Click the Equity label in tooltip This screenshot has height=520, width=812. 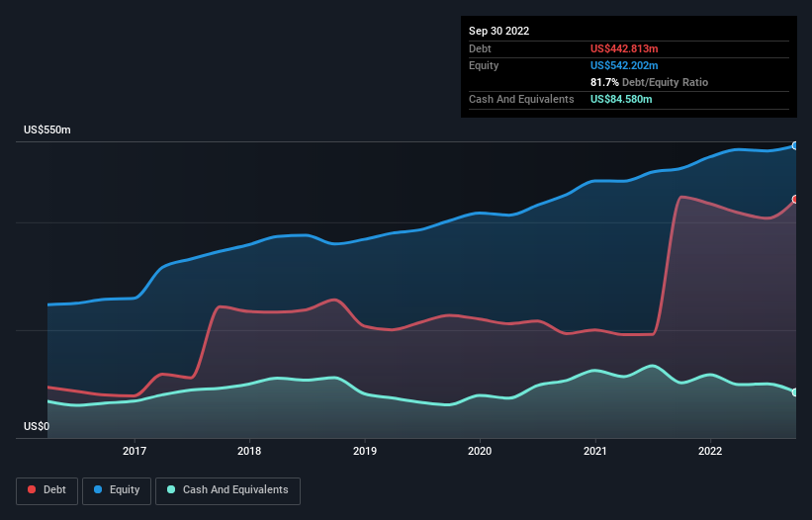point(484,65)
